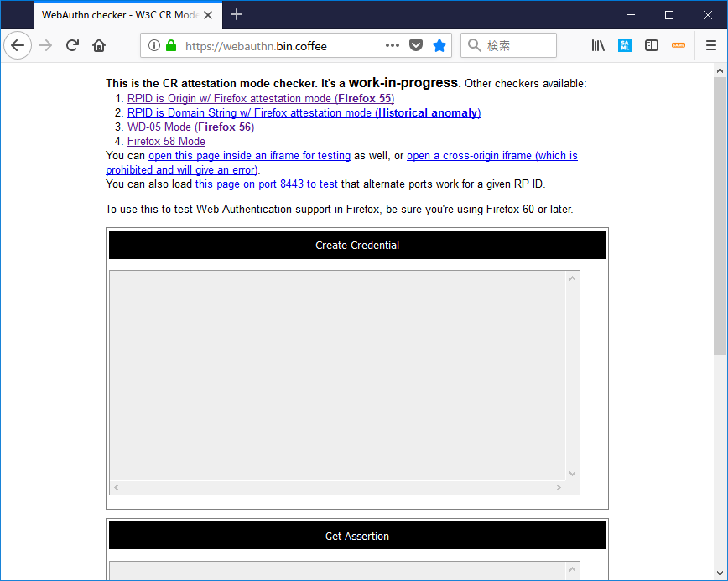Click the blue bookmark star
This screenshot has width=728, height=581.
[x=439, y=45]
